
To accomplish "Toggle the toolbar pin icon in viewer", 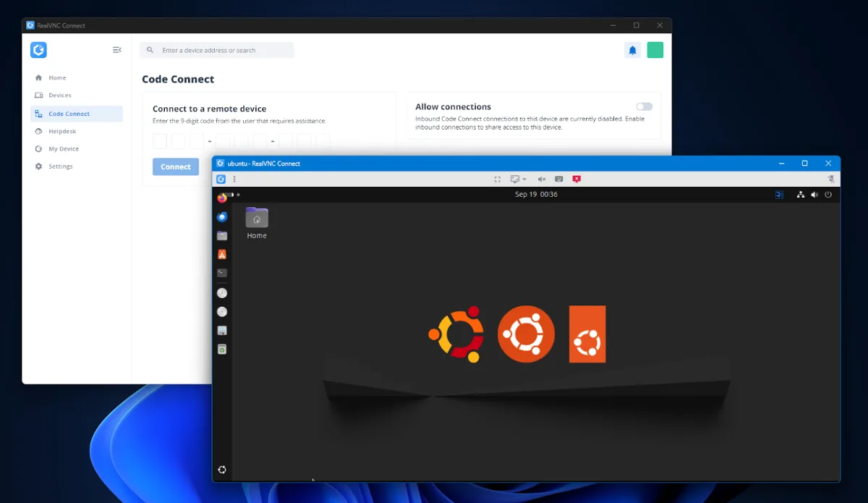I will coord(831,179).
